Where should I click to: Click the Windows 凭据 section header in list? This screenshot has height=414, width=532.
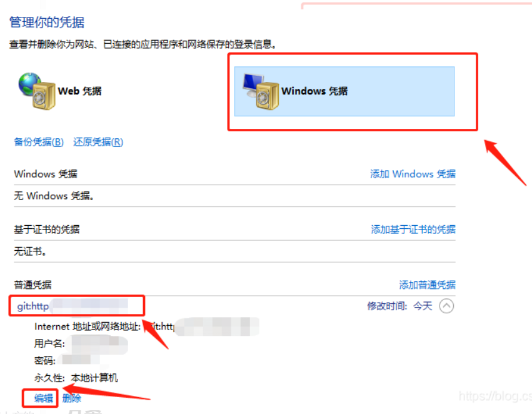click(46, 174)
